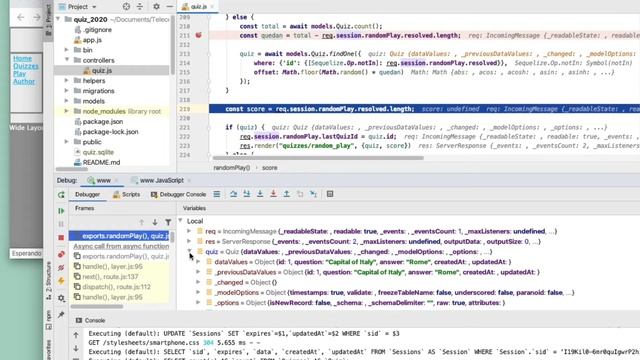Resume the program in the debugger
Screen dimensions: 640x360
61,211
